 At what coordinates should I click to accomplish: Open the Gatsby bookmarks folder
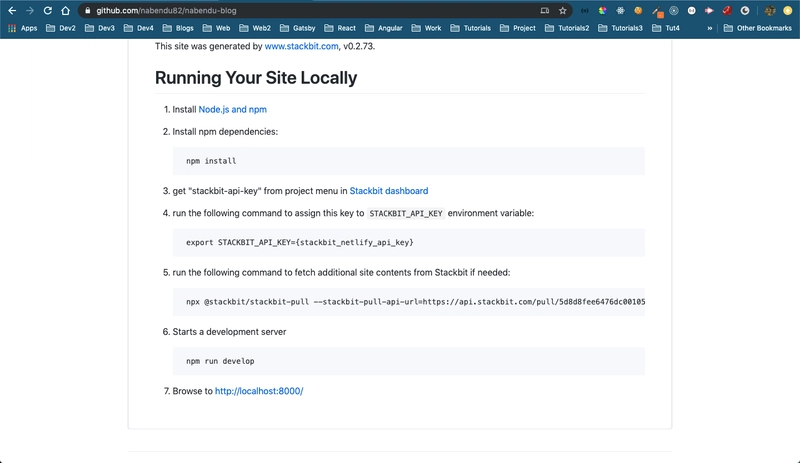click(297, 28)
